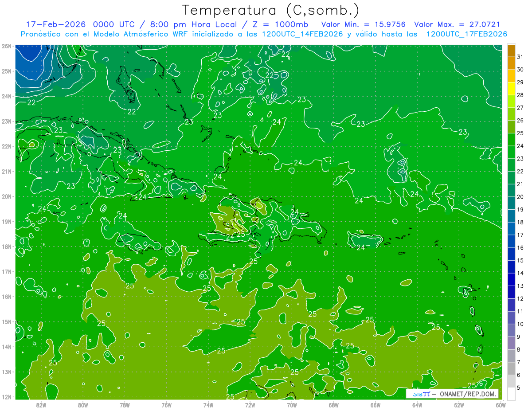Click the color scale label "8"

pyautogui.click(x=519, y=350)
